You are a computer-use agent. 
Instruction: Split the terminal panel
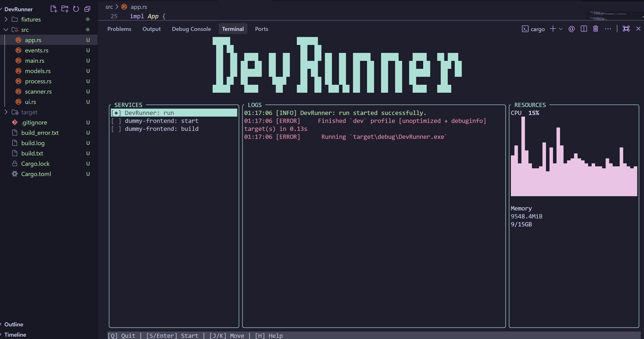point(584,29)
